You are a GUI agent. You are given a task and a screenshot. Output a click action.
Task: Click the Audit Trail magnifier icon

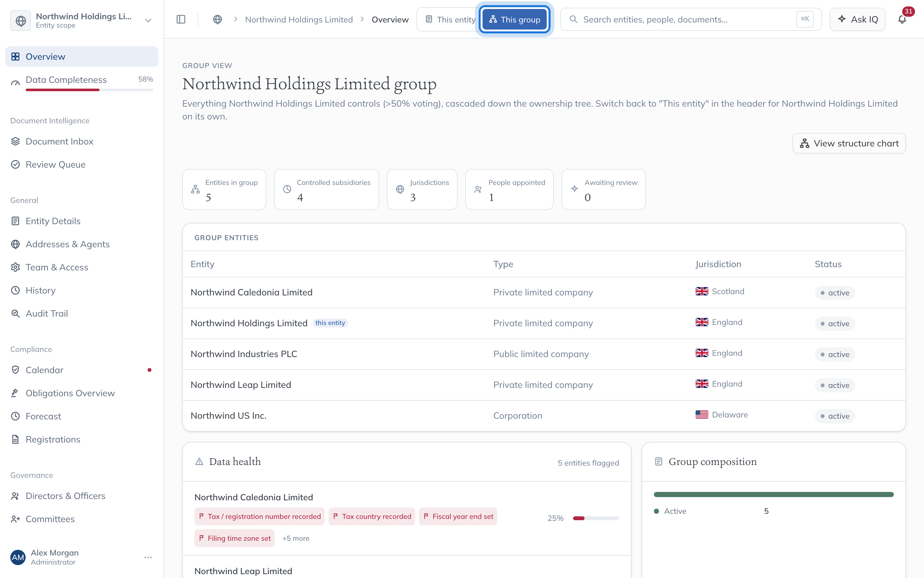pos(15,313)
